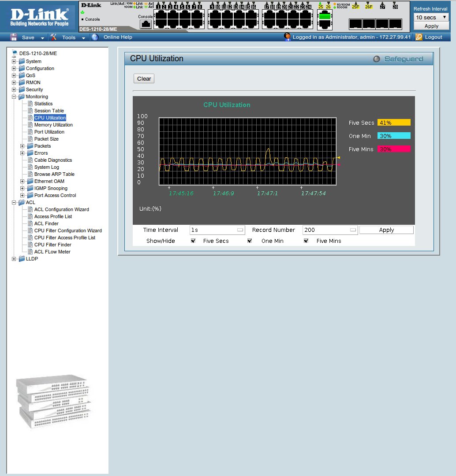Open Port Utilization in Monitoring tree
The width and height of the screenshot is (456, 476).
49,132
